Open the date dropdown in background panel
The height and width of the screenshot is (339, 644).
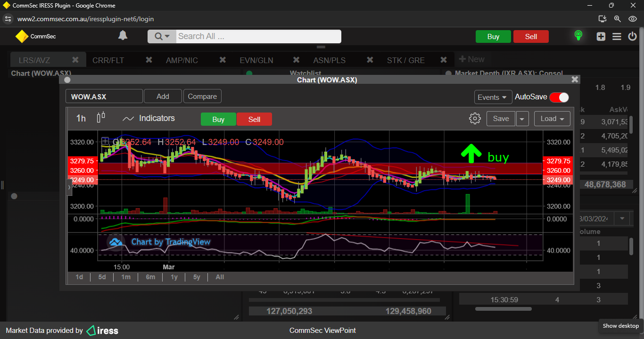[x=622, y=219]
